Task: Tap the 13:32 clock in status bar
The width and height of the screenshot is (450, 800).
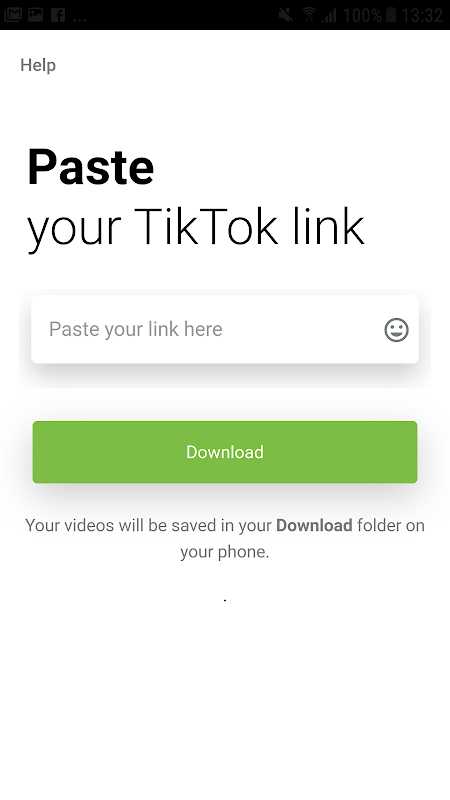Action: (422, 15)
